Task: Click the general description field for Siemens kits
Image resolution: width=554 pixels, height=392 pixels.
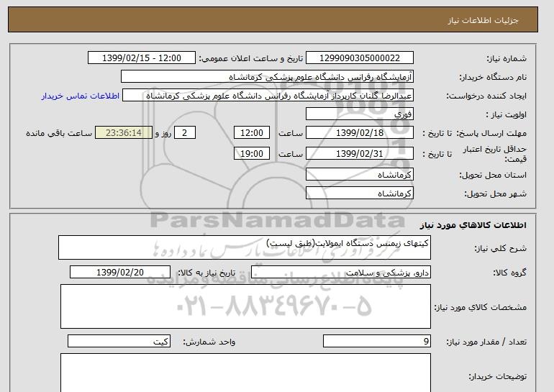Action: coord(245,247)
